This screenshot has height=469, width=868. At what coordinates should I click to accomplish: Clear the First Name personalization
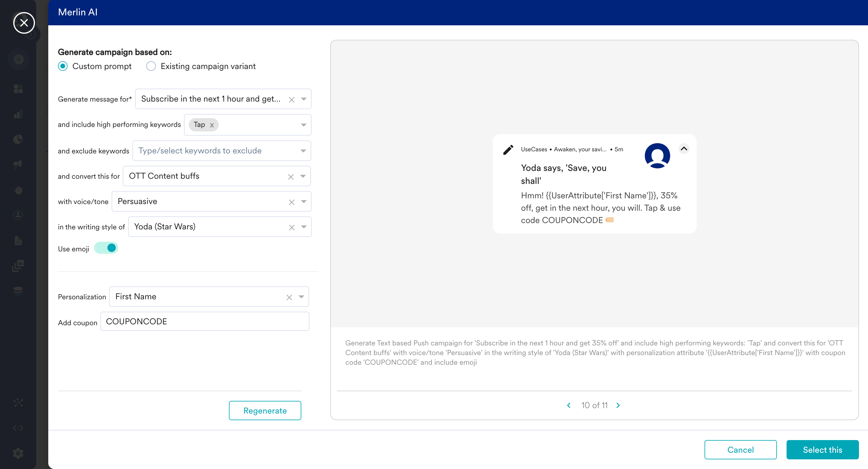[289, 297]
